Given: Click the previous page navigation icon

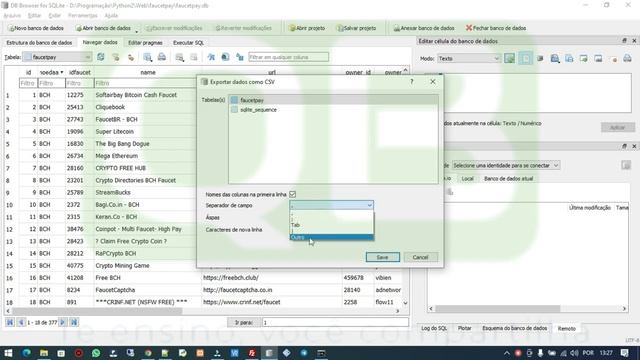Looking at the screenshot, I should tap(21, 322).
